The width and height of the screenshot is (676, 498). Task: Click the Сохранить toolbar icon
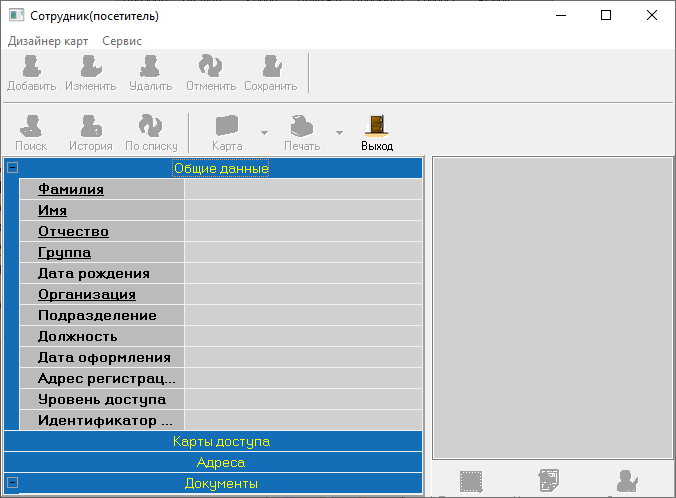pyautogui.click(x=272, y=66)
